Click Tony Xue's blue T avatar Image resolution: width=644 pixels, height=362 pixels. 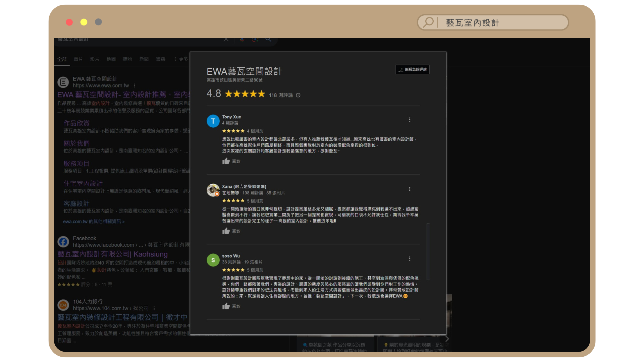pos(213,121)
